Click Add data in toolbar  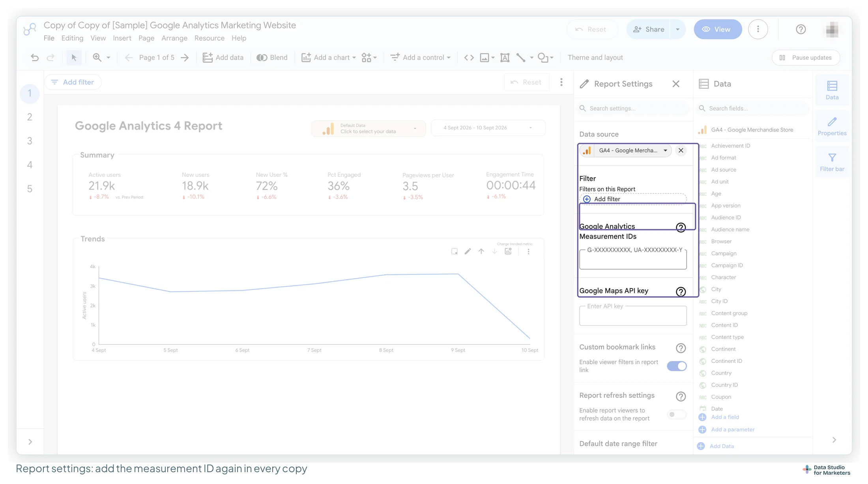click(x=223, y=58)
